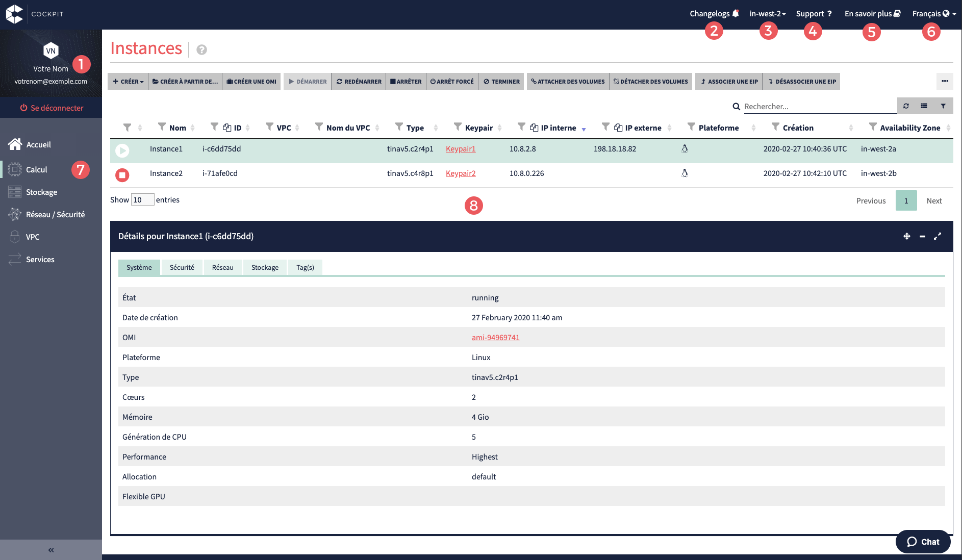Click Arrêt forcé button
Viewport: 962px width, 560px height.
[452, 81]
